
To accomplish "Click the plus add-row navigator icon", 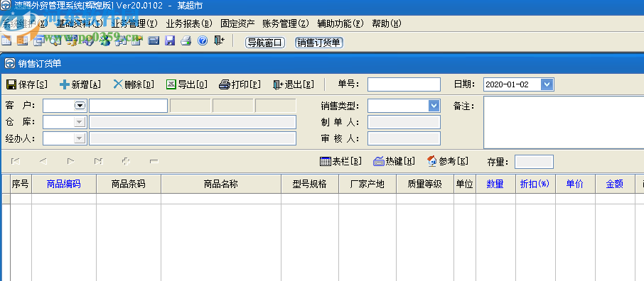I will coord(126,161).
